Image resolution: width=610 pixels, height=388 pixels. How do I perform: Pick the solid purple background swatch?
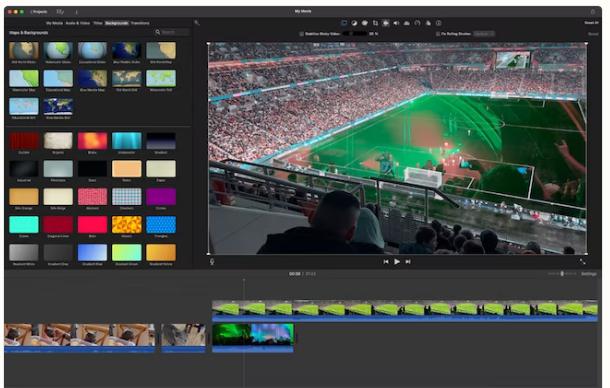point(161,197)
